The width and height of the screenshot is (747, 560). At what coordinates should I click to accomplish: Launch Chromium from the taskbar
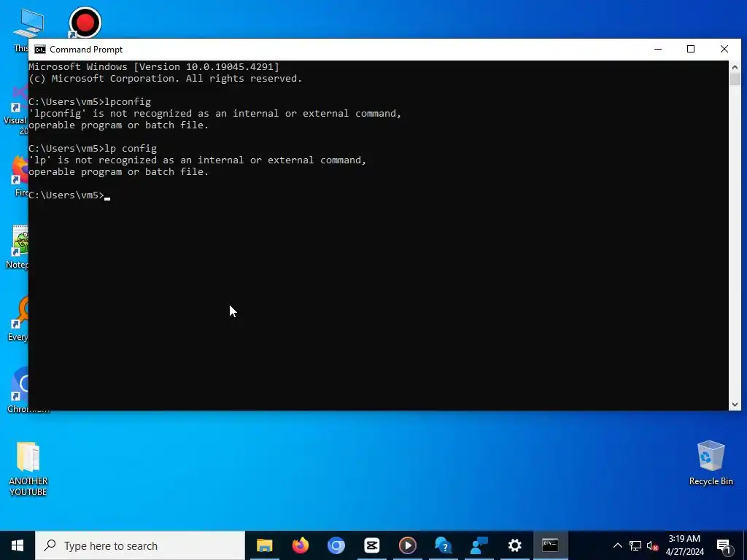(336, 545)
